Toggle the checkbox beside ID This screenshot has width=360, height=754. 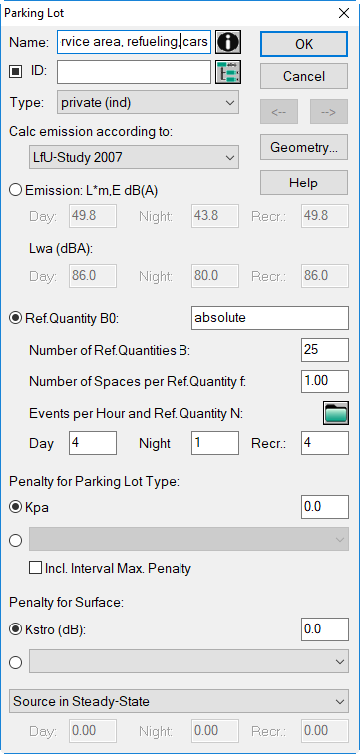pyautogui.click(x=16, y=72)
